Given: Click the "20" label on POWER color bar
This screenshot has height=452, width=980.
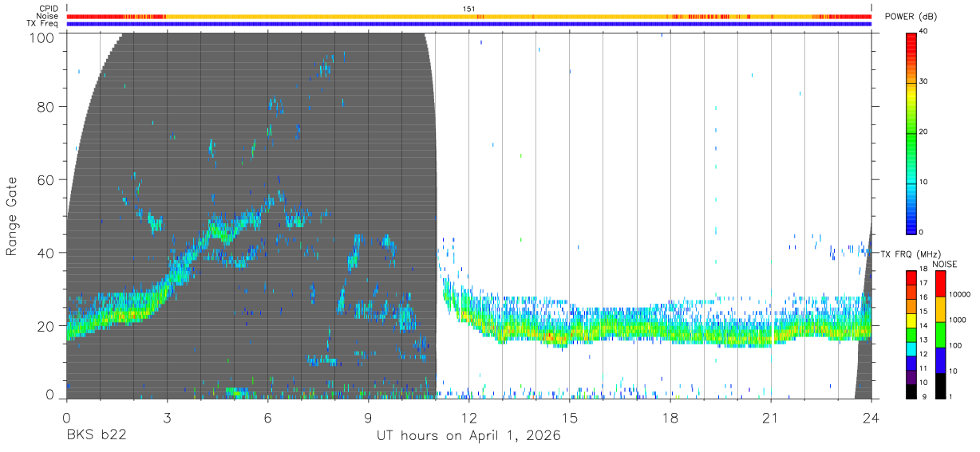Looking at the screenshot, I should (923, 132).
